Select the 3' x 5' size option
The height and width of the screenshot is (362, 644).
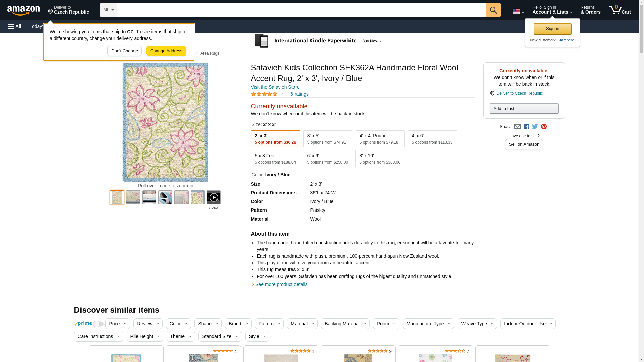pos(327,139)
